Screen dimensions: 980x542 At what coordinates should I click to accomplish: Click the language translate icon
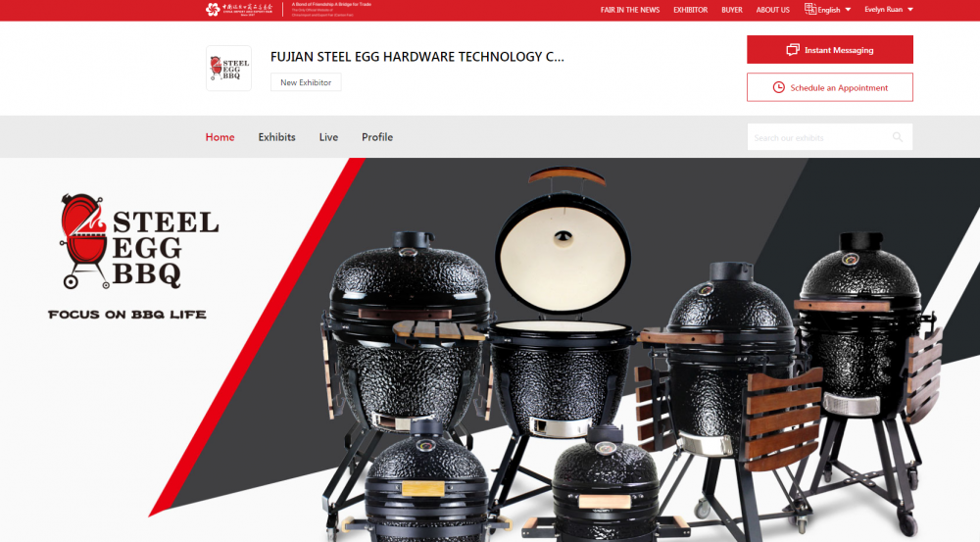tap(810, 9)
